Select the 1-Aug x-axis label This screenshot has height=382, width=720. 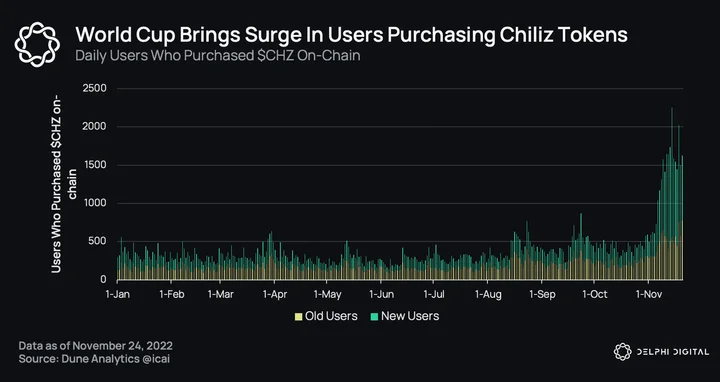coord(489,294)
